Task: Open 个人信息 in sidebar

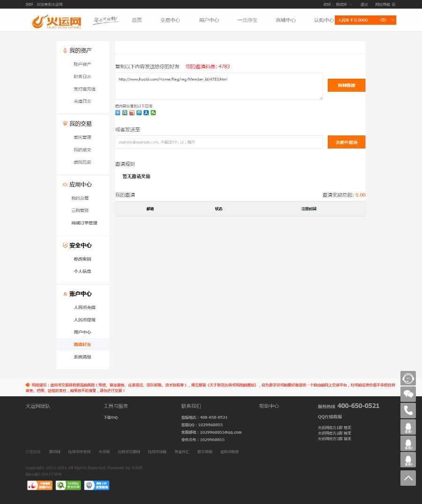Action: click(x=83, y=271)
